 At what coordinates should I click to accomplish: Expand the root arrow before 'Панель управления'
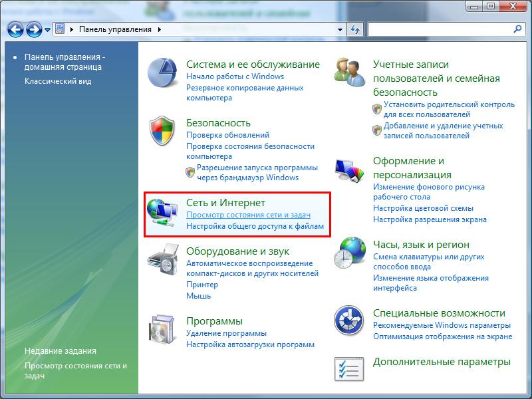coord(72,29)
